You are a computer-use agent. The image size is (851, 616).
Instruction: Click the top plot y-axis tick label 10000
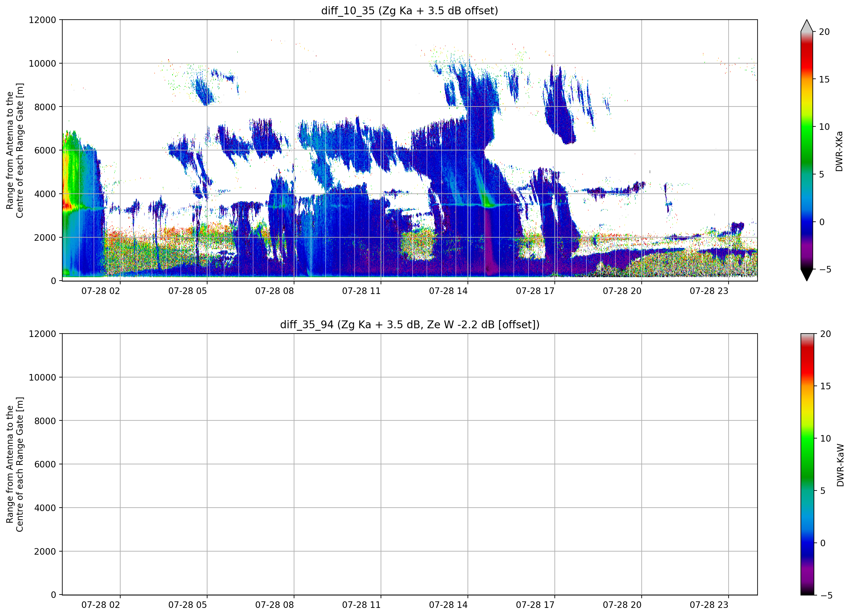point(42,64)
